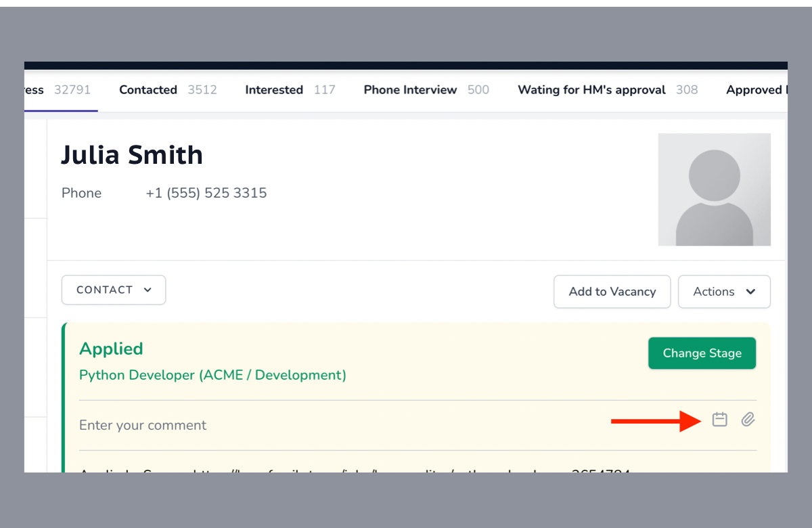Click the calendar icon in the comment row

tap(720, 420)
